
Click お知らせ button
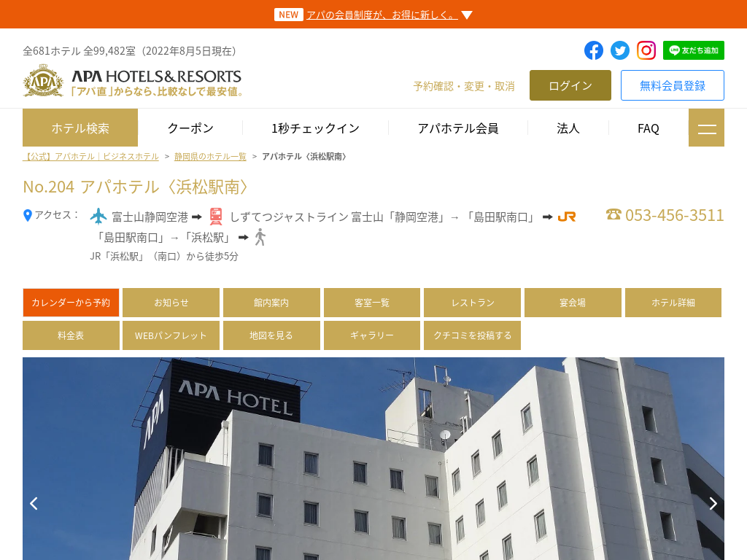click(171, 303)
